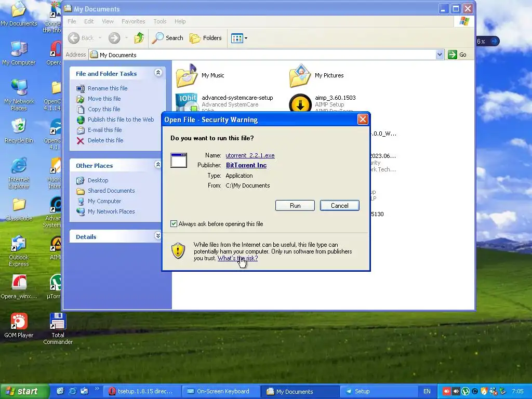532x399 pixels.
Task: Select the My Network Places desktop icon
Action: pos(19,87)
